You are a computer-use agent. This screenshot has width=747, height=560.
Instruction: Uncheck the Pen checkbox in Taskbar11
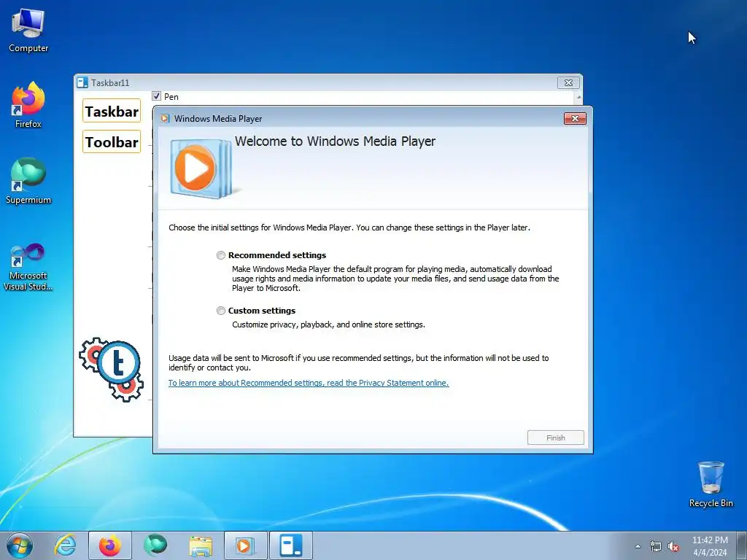[156, 96]
